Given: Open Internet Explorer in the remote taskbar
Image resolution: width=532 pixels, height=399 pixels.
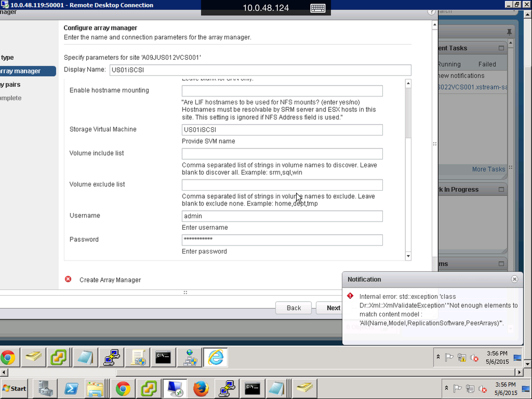Looking at the screenshot, I should [x=216, y=357].
